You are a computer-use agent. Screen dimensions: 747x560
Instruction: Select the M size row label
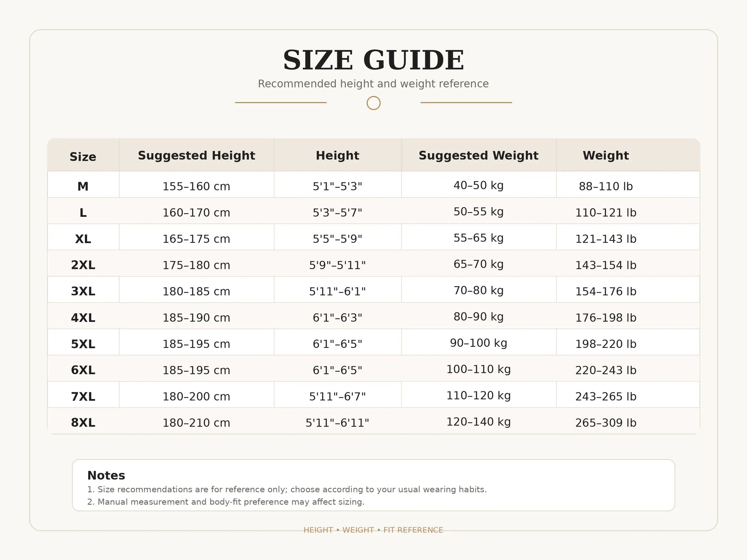pos(83,186)
